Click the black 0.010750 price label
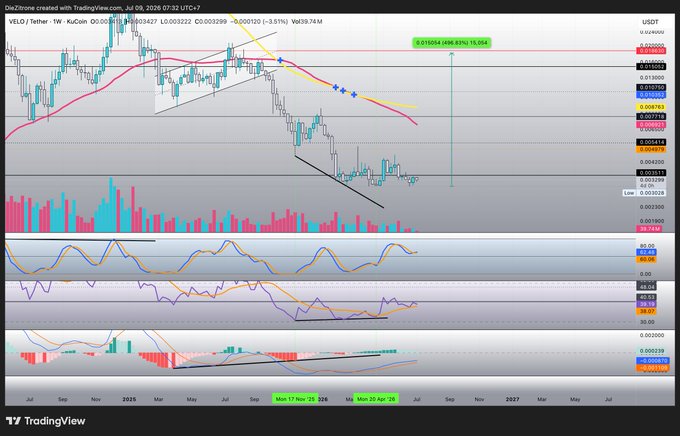The width and height of the screenshot is (680, 436). [x=651, y=88]
